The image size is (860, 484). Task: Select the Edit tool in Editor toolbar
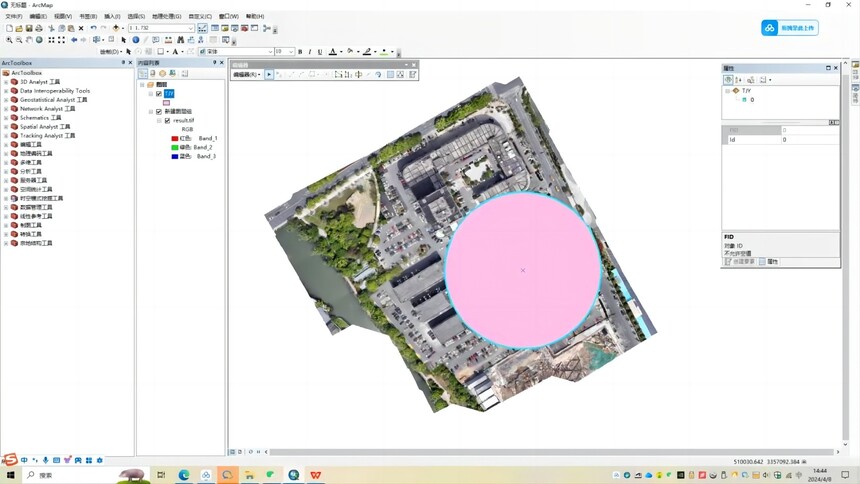coord(269,74)
